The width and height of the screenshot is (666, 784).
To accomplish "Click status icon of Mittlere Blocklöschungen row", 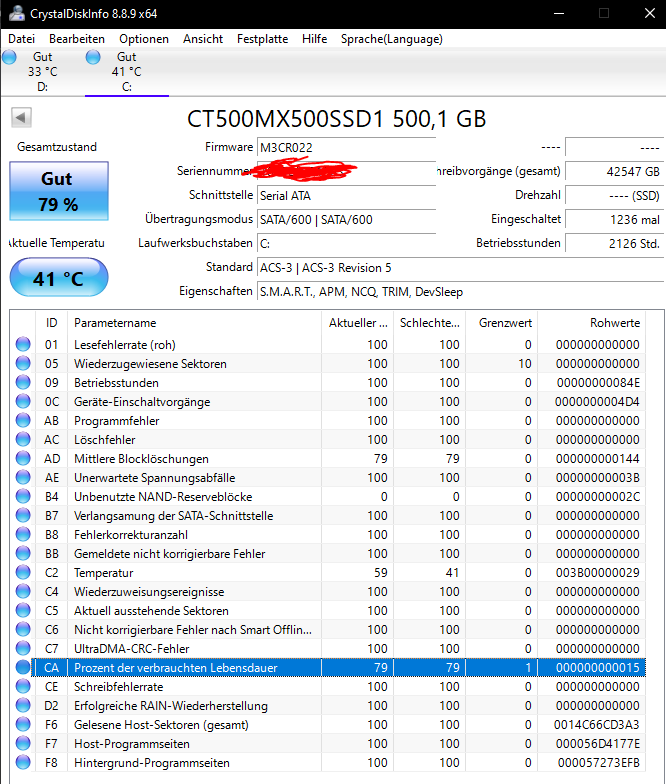I will point(23,458).
